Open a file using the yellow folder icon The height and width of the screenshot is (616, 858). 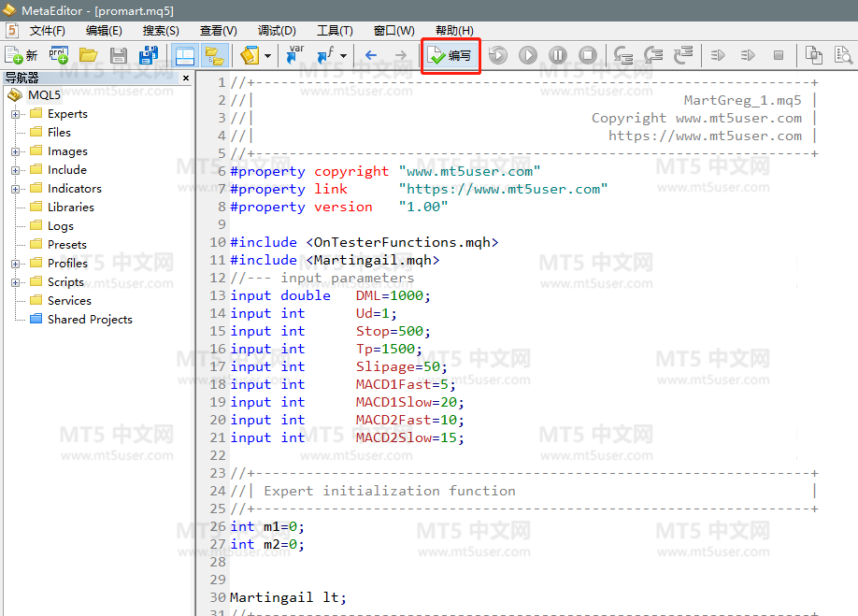(88, 55)
